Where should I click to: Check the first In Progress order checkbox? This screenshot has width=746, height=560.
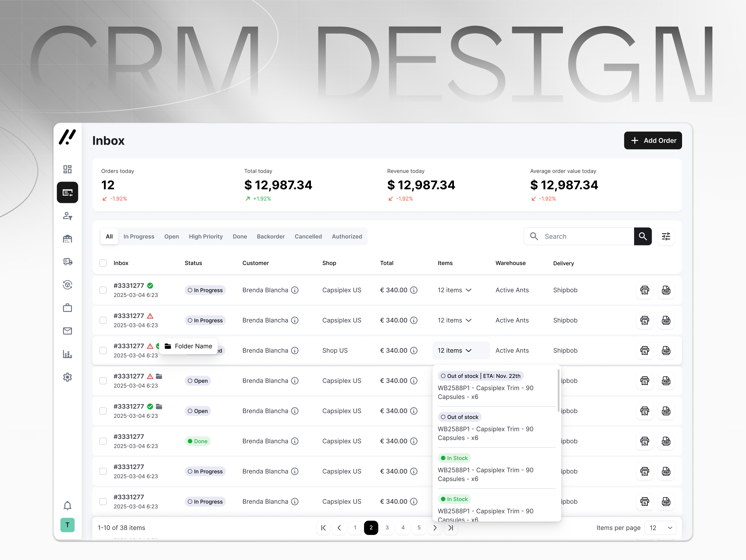click(103, 291)
